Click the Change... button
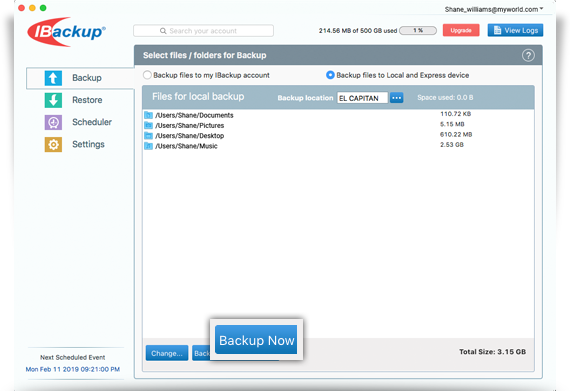The height and width of the screenshot is (391, 570). click(167, 353)
